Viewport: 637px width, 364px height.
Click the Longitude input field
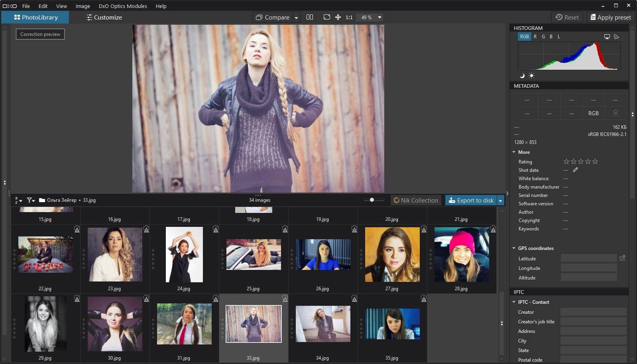(589, 268)
